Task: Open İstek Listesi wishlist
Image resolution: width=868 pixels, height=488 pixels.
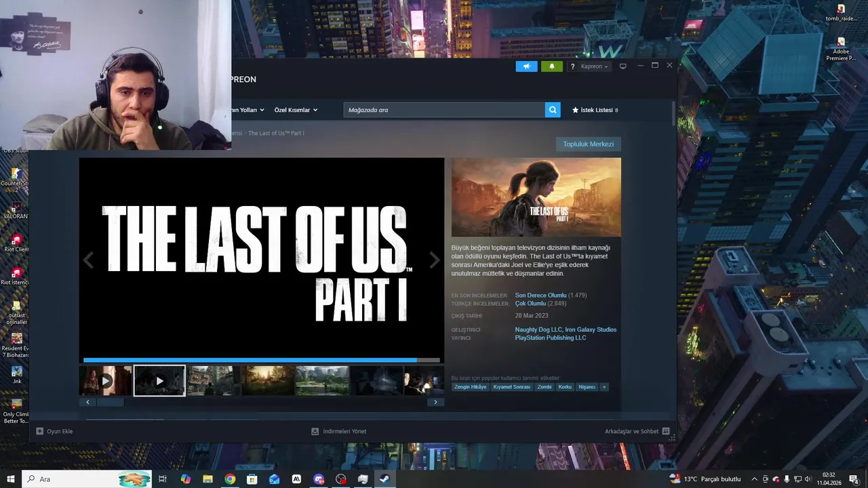Action: [x=595, y=110]
